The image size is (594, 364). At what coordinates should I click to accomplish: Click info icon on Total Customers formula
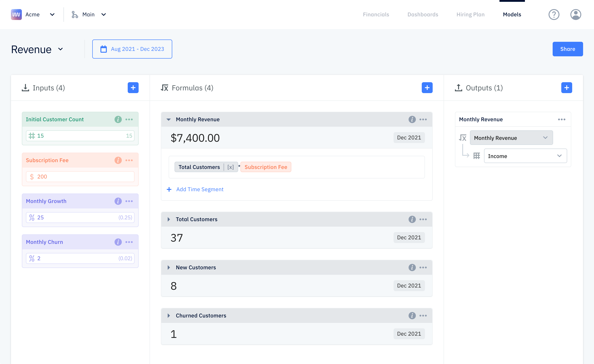pos(412,219)
